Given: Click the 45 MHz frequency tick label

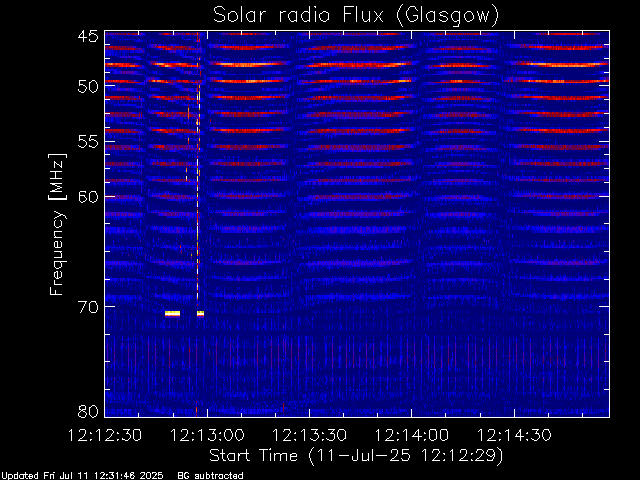Looking at the screenshot, I should pos(88,37).
